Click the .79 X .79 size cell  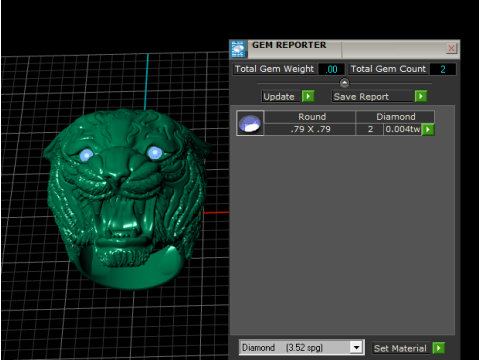pyautogui.click(x=310, y=129)
